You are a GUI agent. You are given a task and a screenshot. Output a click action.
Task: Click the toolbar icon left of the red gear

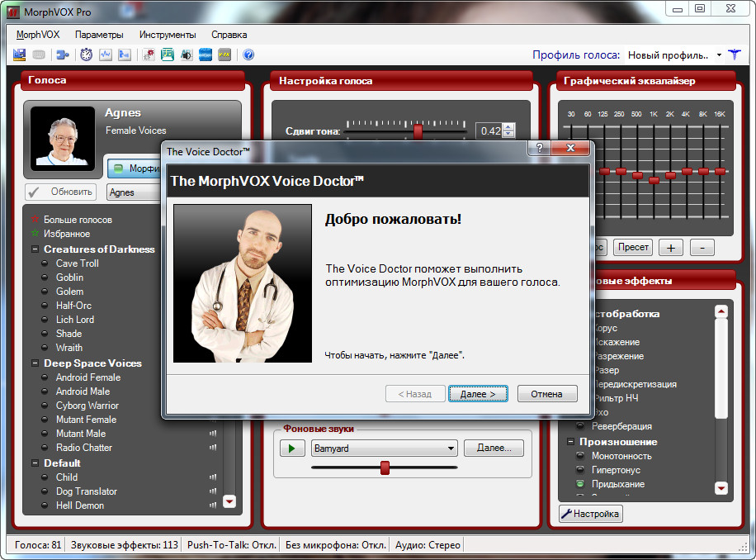(125, 55)
